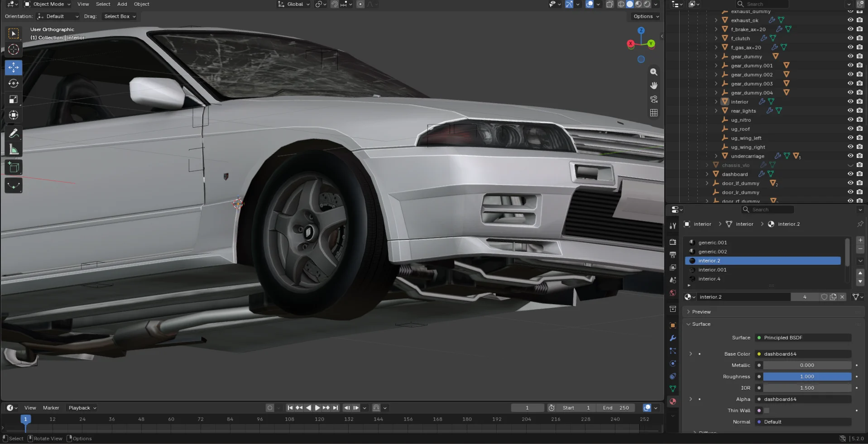Open the World properties tab
This screenshot has width=868, height=444.
tap(673, 293)
